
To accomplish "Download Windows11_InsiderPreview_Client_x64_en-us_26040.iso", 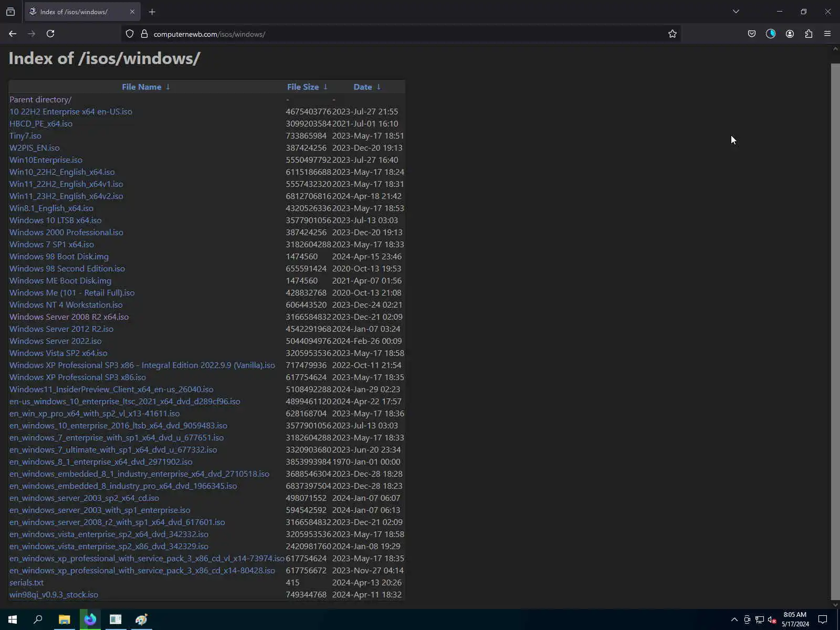I will click(x=111, y=390).
